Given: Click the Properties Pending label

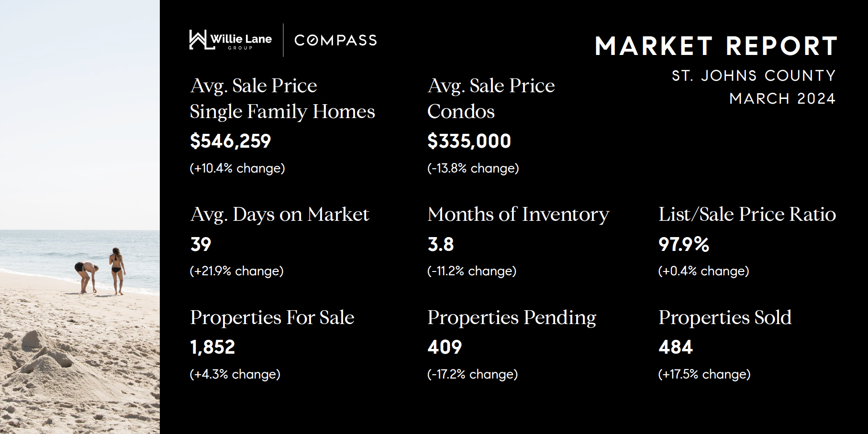Looking at the screenshot, I should [x=512, y=317].
